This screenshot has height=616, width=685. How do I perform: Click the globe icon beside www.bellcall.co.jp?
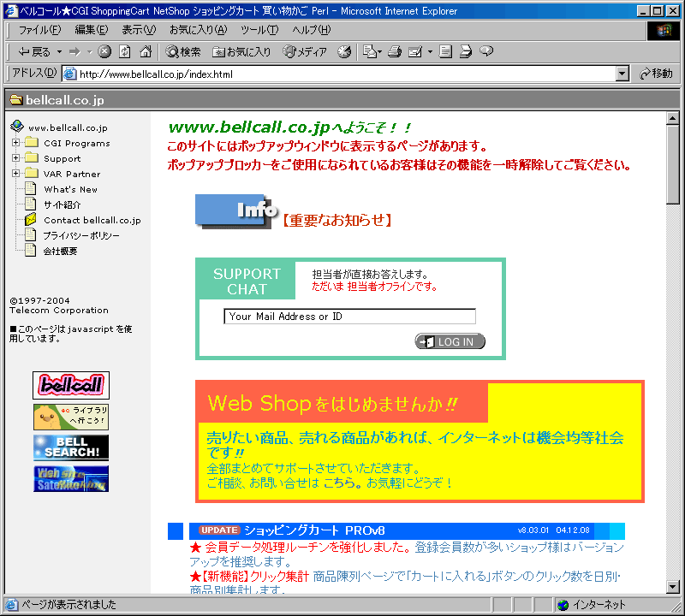(x=17, y=127)
